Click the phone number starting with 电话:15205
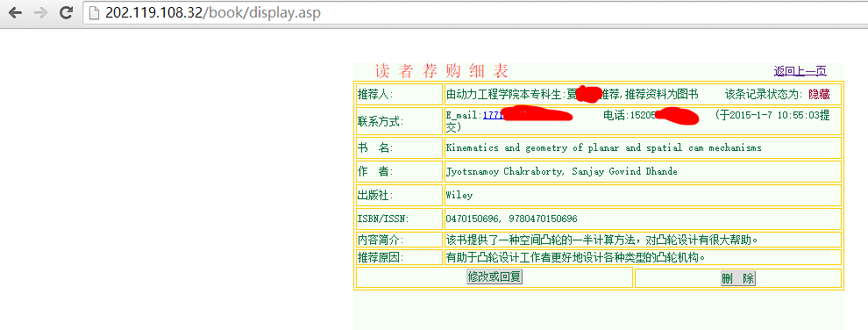The image size is (868, 330). pyautogui.click(x=630, y=115)
